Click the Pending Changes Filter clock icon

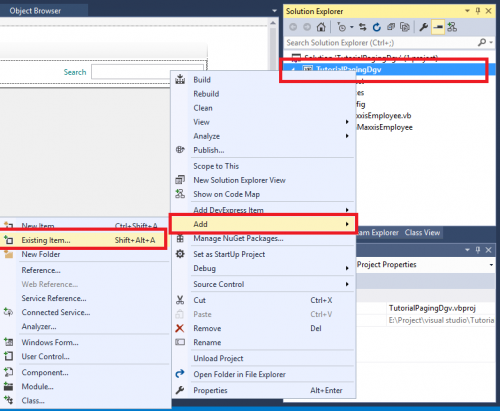coord(342,27)
